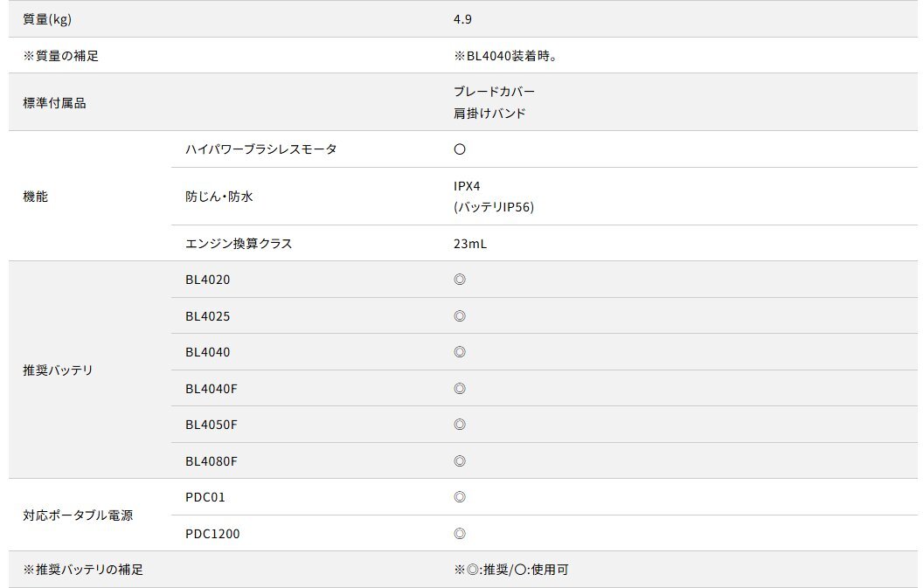This screenshot has width=923, height=588.
Task: Select the 4.9 mass value
Action: pyautogui.click(x=462, y=19)
